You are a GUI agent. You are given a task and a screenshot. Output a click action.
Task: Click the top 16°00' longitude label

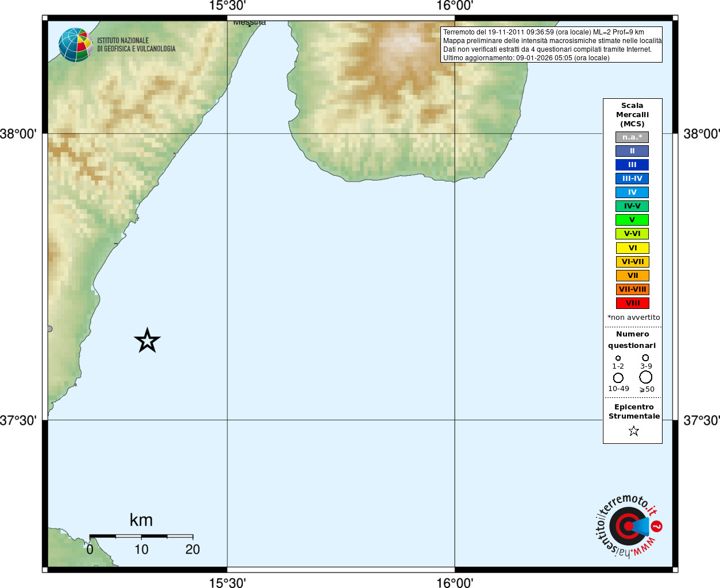pyautogui.click(x=455, y=6)
